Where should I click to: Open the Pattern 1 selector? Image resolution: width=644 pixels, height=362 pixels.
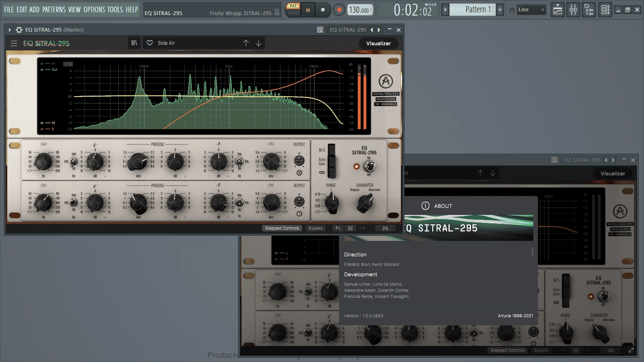pos(472,9)
